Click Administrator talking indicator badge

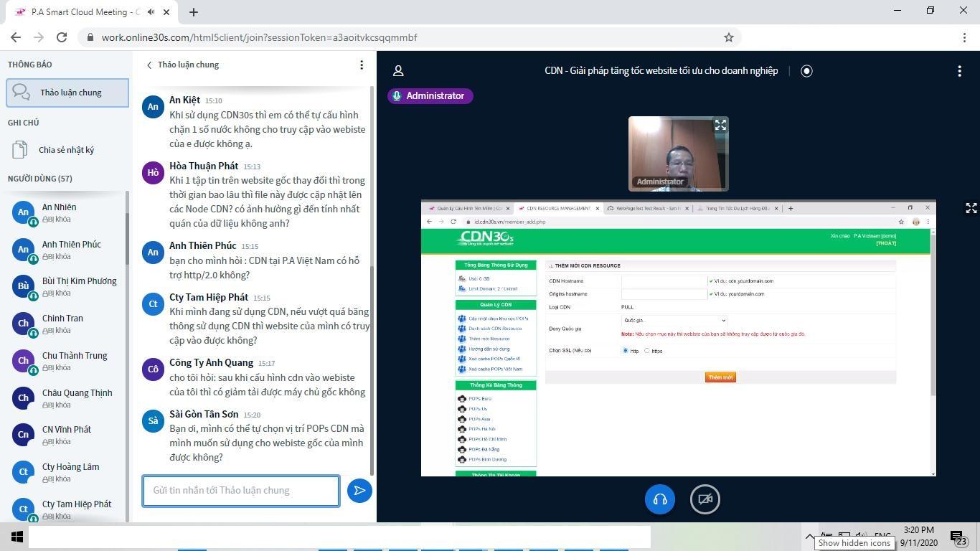click(430, 96)
